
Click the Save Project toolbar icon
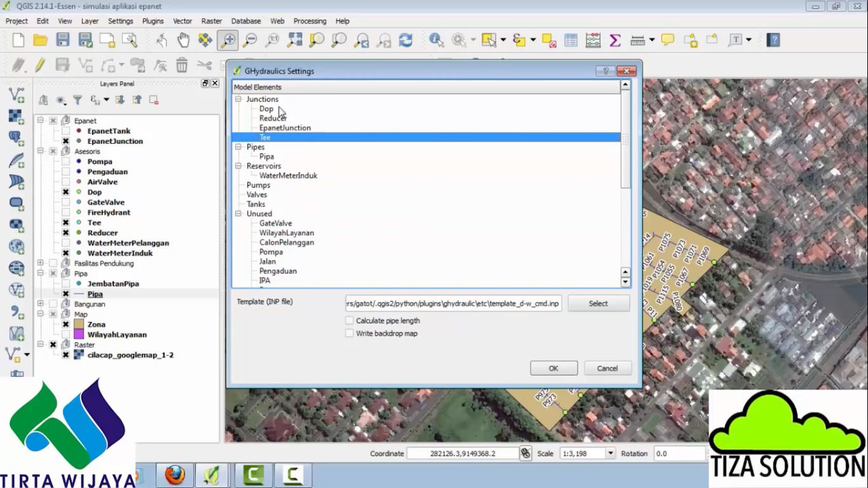tap(62, 40)
